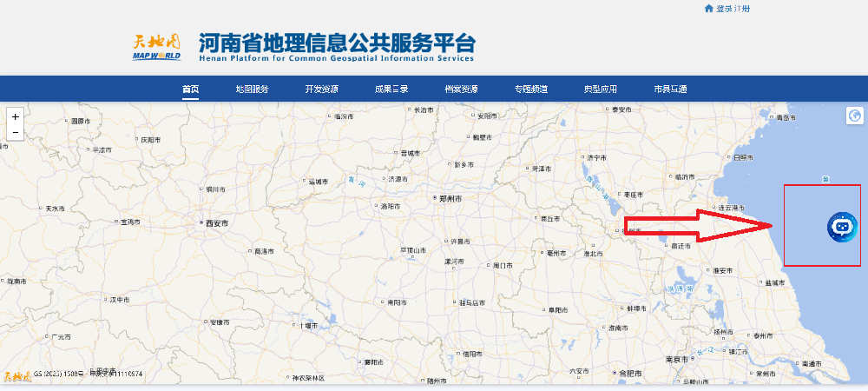Click the 盐城市 label on the map
868x391 pixels.
coord(775,283)
